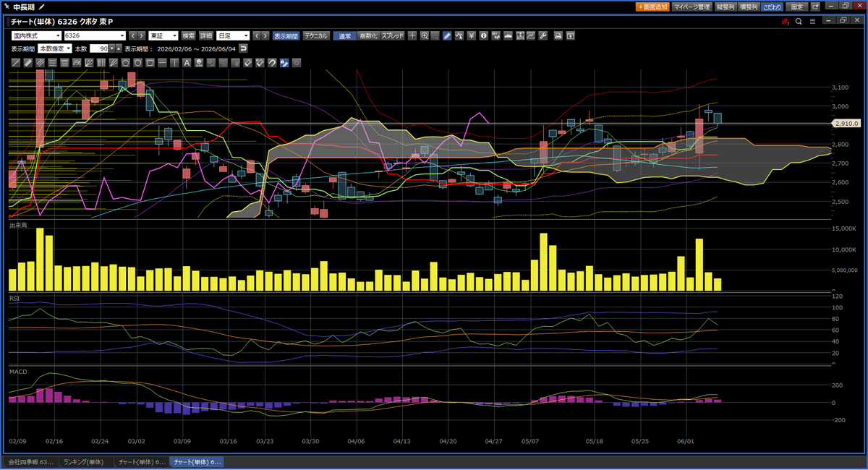Click the 本数 bar count input field

(x=99, y=48)
